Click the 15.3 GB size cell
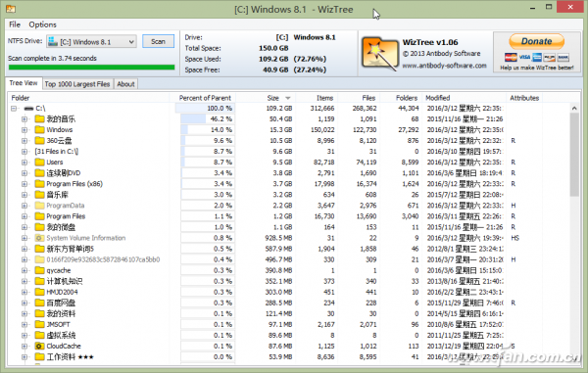This screenshot has height=373, width=588. click(x=280, y=130)
